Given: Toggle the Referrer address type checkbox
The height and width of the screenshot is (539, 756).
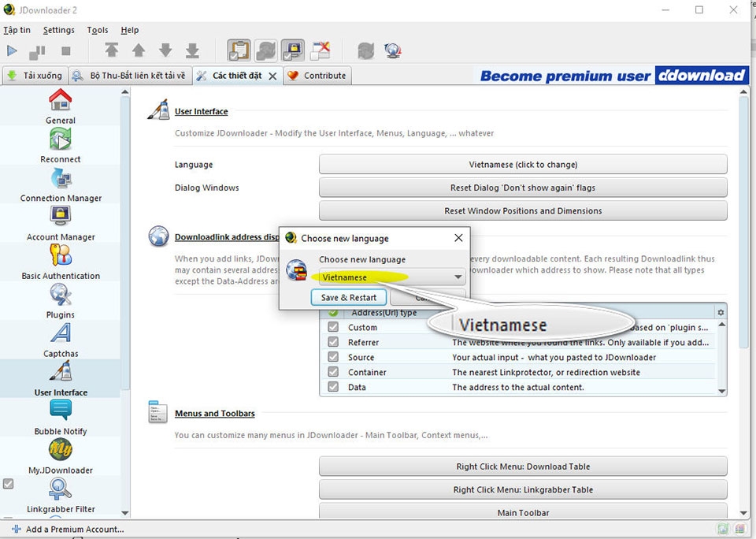Looking at the screenshot, I should 333,342.
